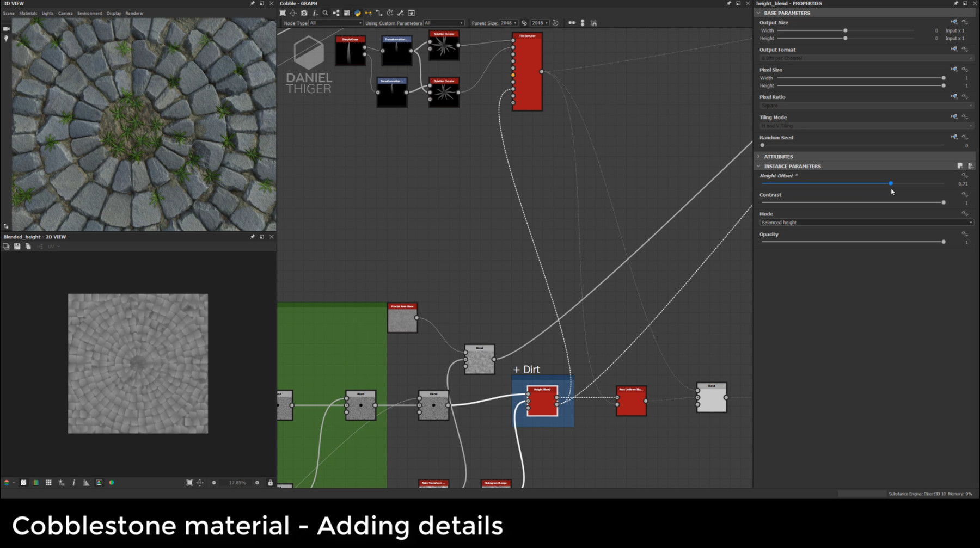Screen dimensions: 980x548
Task: Open the Materials menu in the 3D view
Action: coord(28,13)
